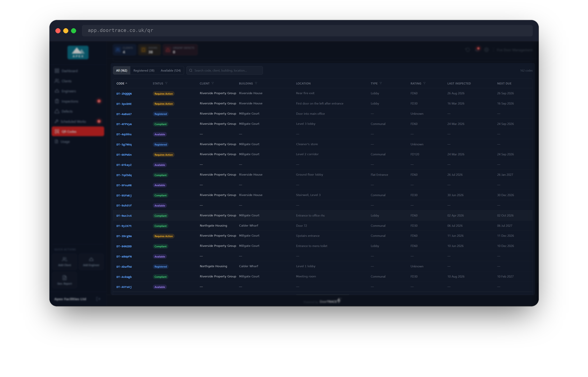The height and width of the screenshot is (377, 588).
Task: Click the Registered badge for DT-5g7NVq
Action: [x=161, y=144]
